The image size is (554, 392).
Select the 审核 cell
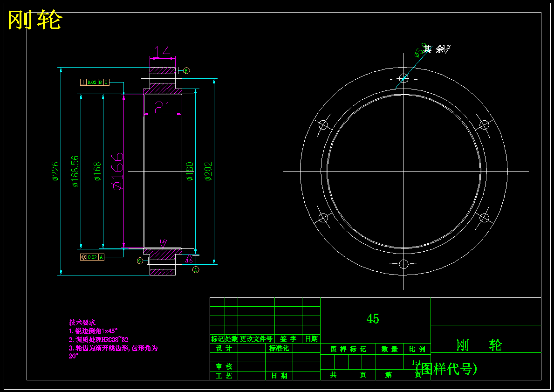pos(224,366)
